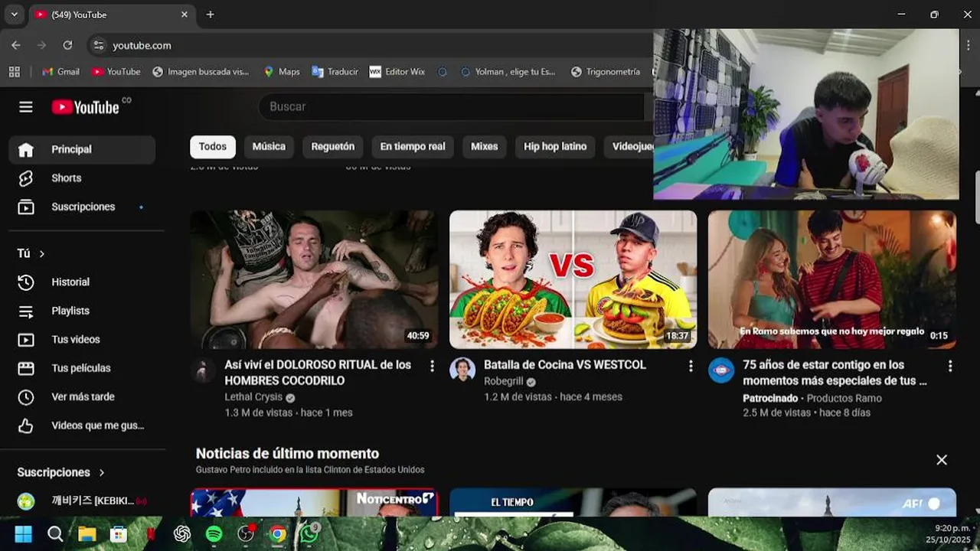980x551 pixels.
Task: Open Microsoft Store from the taskbar
Action: (x=119, y=534)
